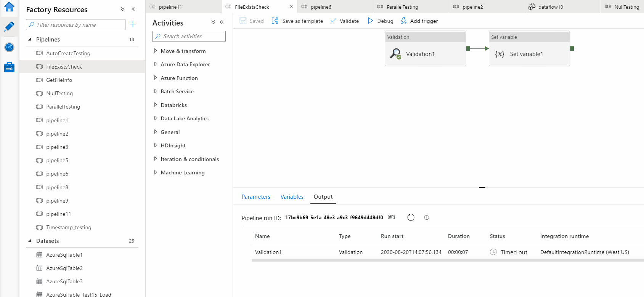Switch to the pipeline2 tab
Viewport: 644px width, 297px height.
487,7
